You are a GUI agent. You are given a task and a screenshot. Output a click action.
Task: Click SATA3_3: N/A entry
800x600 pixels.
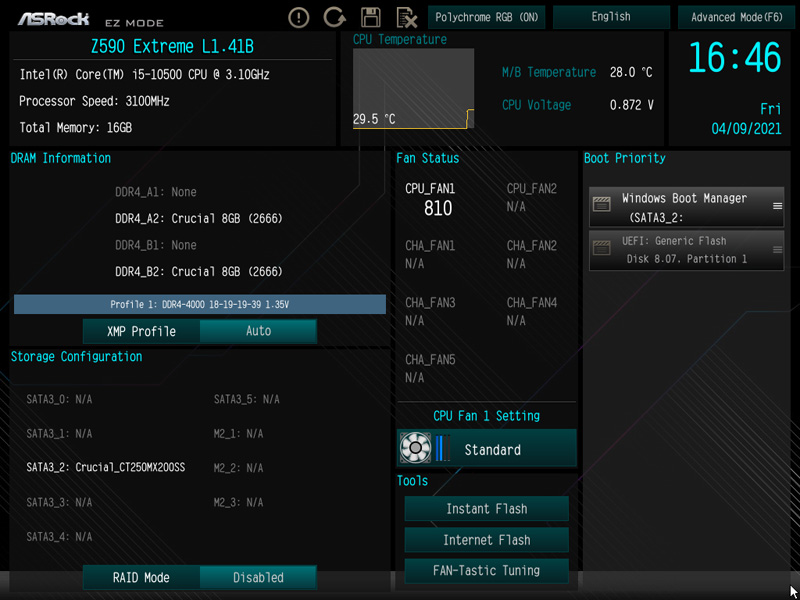(x=59, y=503)
